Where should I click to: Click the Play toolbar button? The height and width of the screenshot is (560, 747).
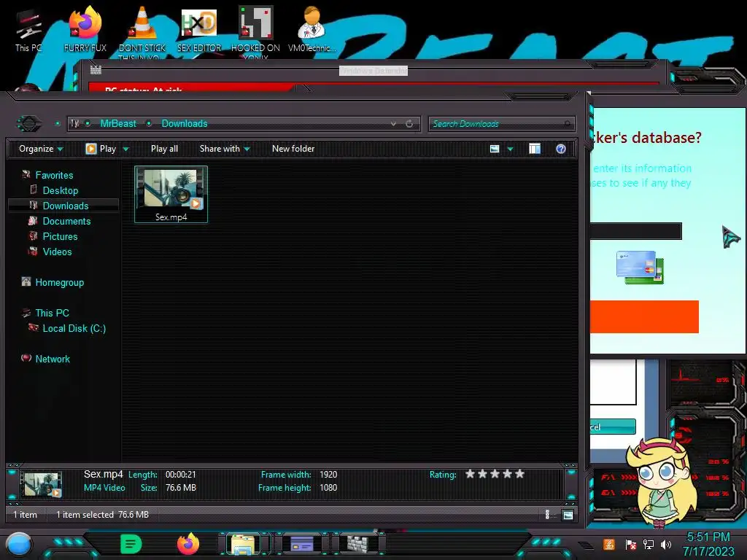tap(101, 149)
